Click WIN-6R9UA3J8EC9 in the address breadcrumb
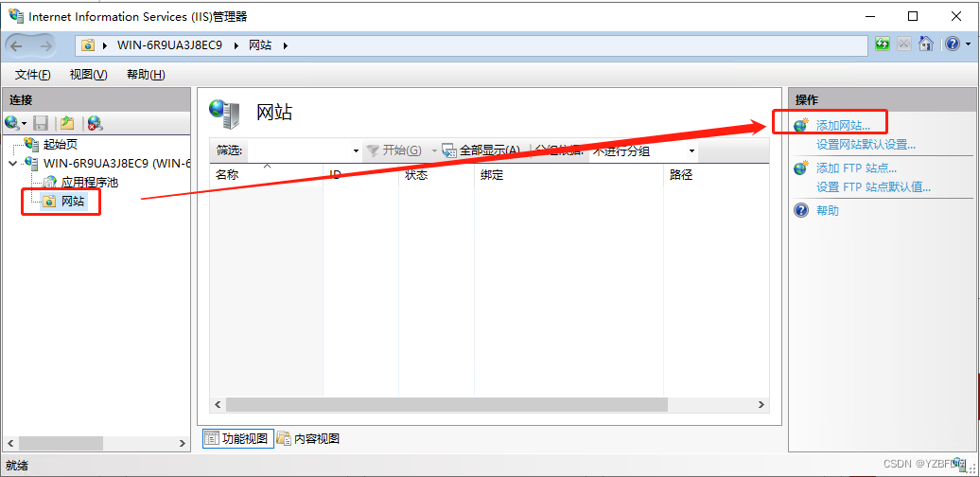The image size is (980, 477). click(169, 45)
